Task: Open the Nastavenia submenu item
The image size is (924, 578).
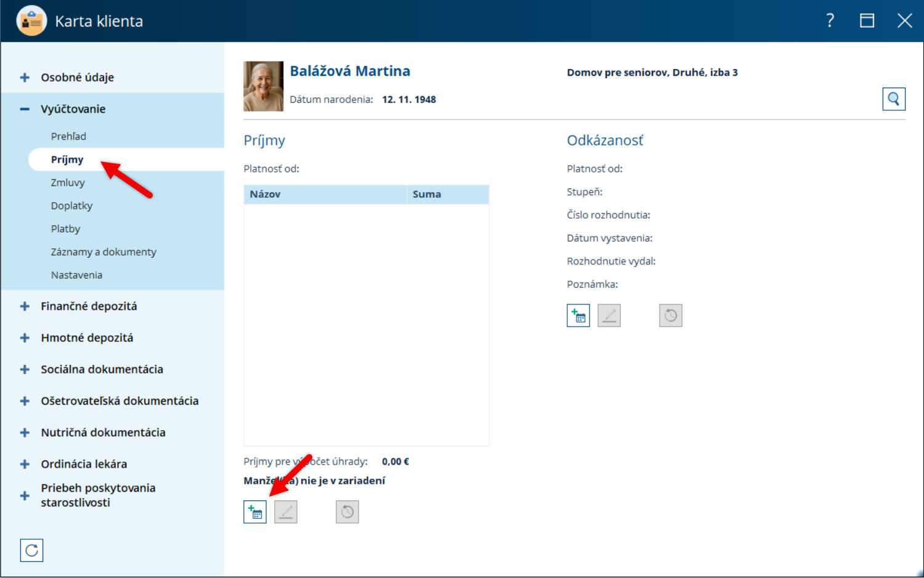Action: [76, 275]
